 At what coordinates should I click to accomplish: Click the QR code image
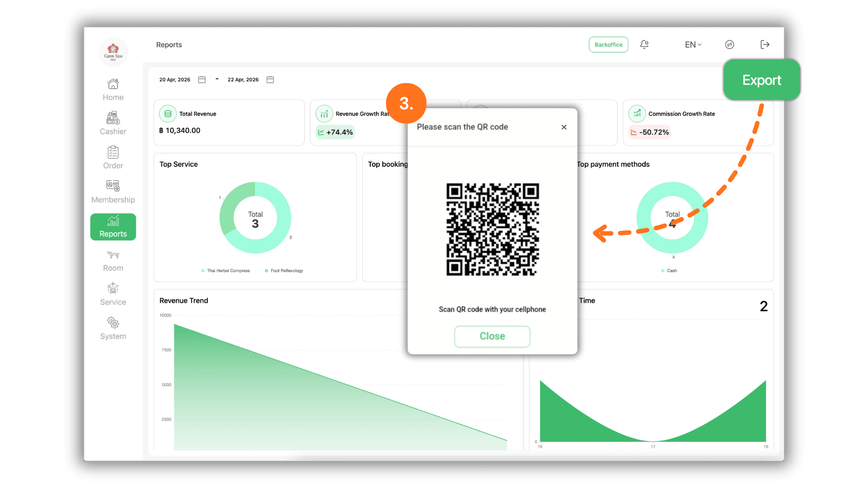(x=493, y=229)
